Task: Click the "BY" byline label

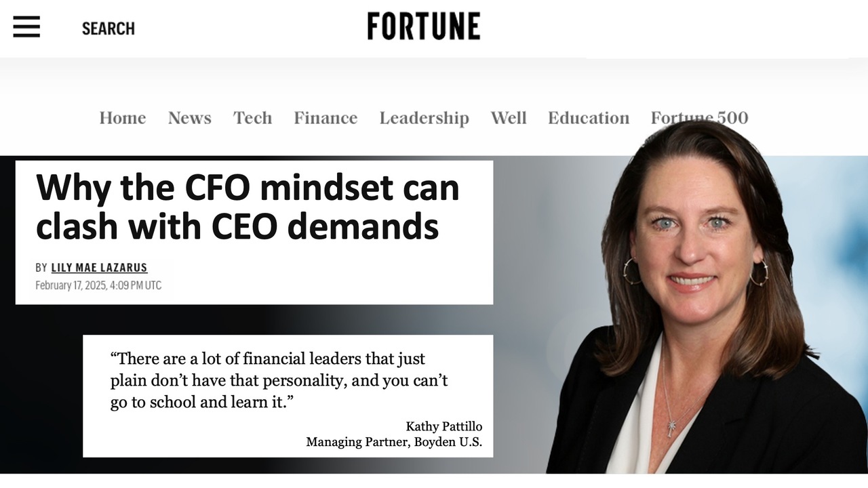Action: click(x=41, y=268)
